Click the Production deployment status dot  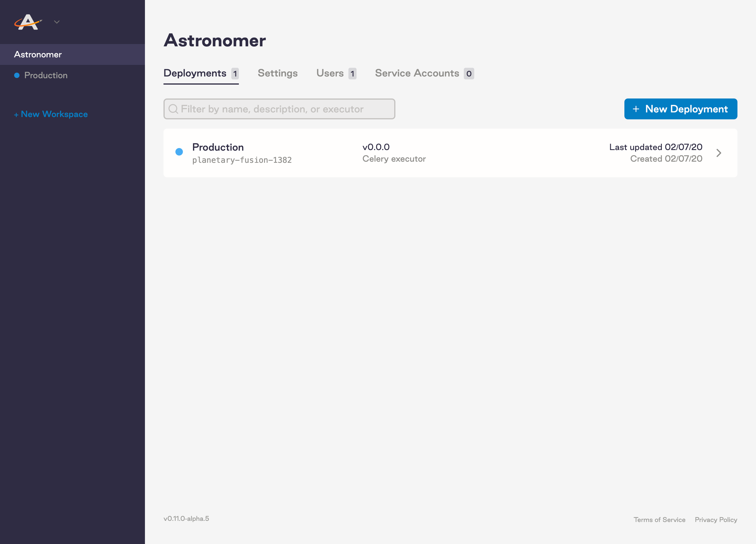[x=179, y=152]
